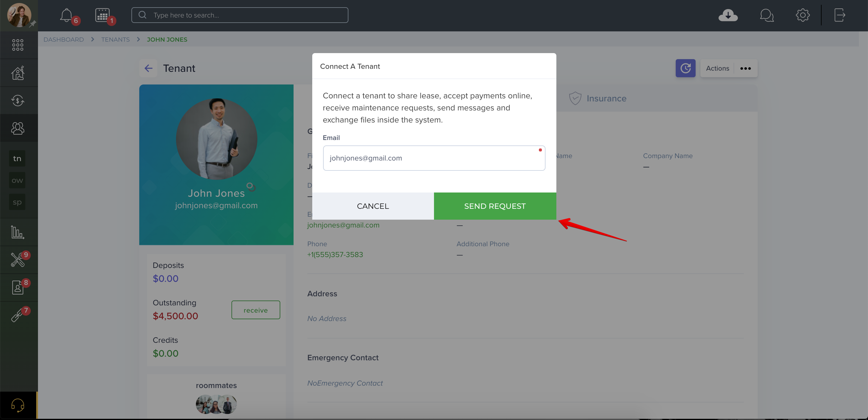Open the user avatar in top-left corner
The width and height of the screenshot is (868, 420).
[19, 15]
